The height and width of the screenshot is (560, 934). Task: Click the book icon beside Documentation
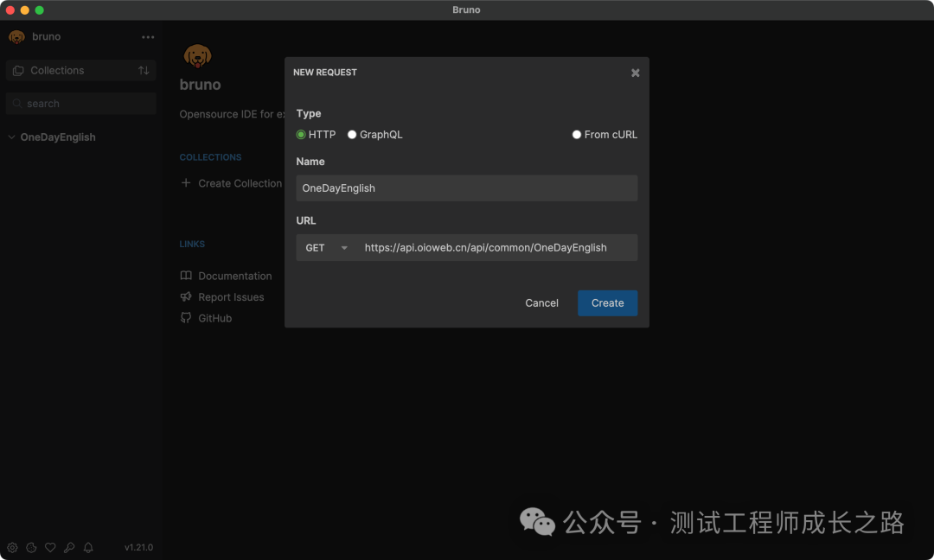186,276
